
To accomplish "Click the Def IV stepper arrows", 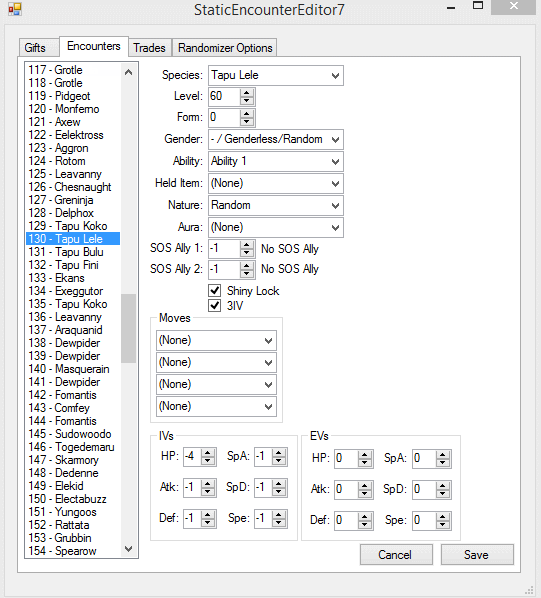I will coord(208,518).
